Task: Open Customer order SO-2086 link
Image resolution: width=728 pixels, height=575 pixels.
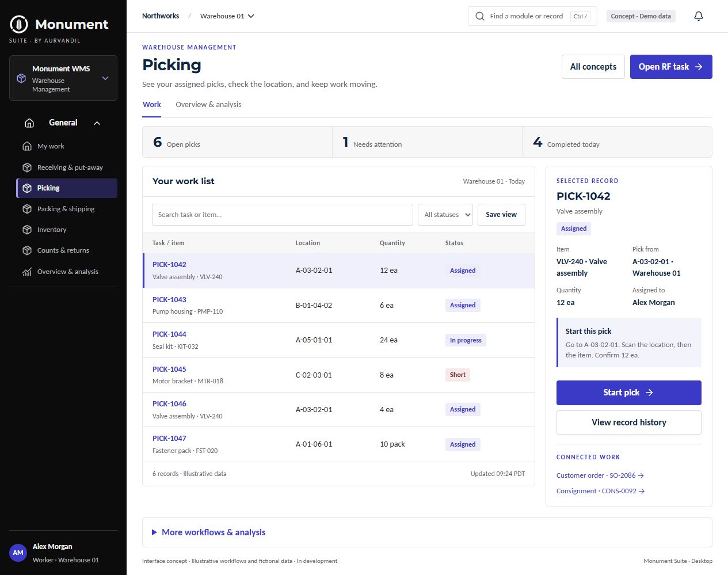Action: [x=600, y=475]
